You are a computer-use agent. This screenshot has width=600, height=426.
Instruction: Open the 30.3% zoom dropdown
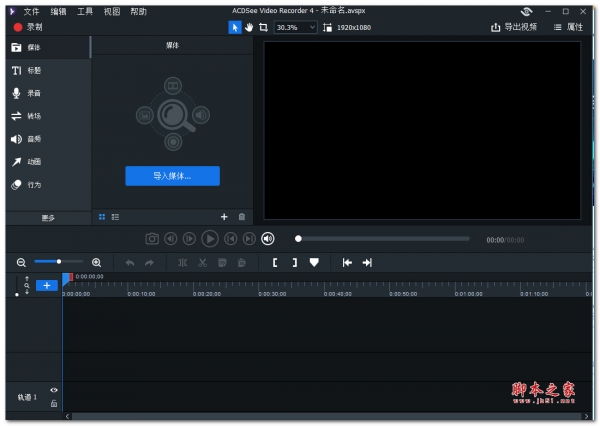[295, 27]
